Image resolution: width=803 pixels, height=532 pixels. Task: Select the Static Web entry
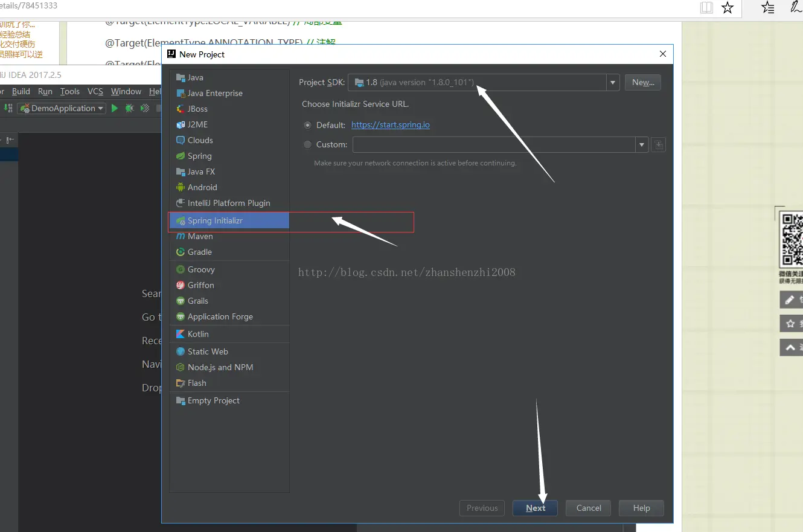[x=229, y=351]
